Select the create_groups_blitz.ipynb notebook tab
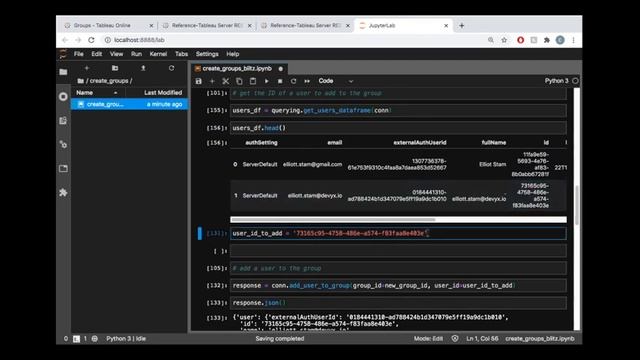 click(x=239, y=69)
